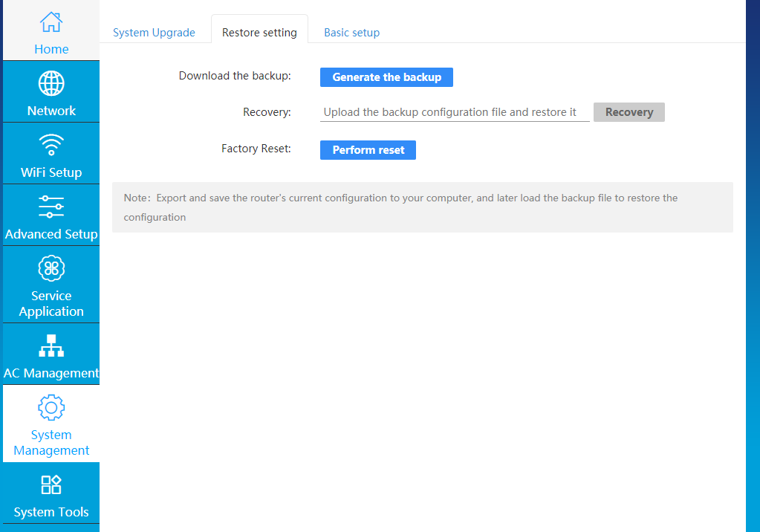760x532 pixels.
Task: Click the WiFi Setup sidebar label
Action: coord(51,172)
